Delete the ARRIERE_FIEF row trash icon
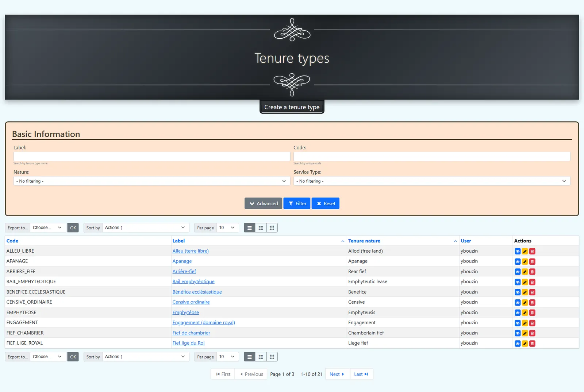The width and height of the screenshot is (584, 392). click(x=532, y=272)
